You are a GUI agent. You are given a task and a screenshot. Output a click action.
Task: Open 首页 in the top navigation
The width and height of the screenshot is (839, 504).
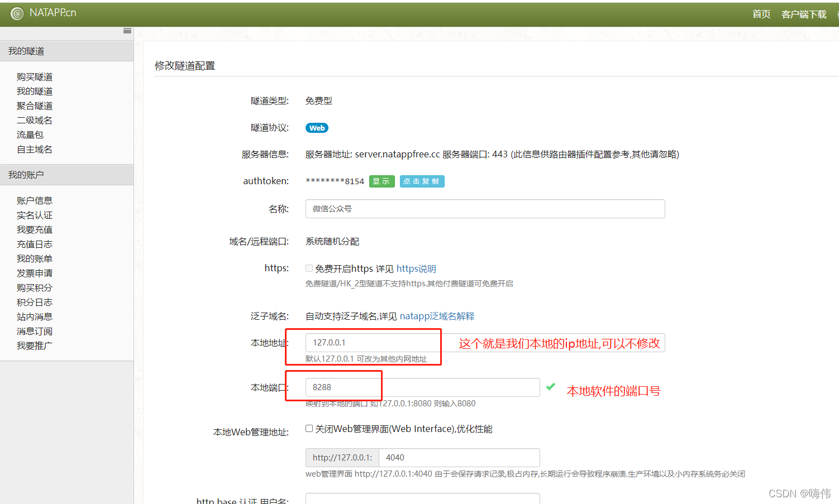761,14
